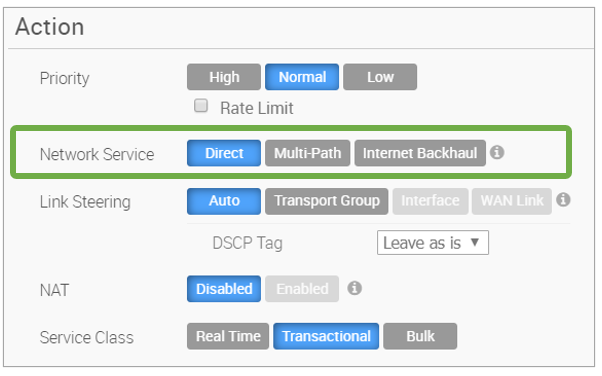
Task: Select Transport Group link steering
Action: pyautogui.click(x=327, y=201)
